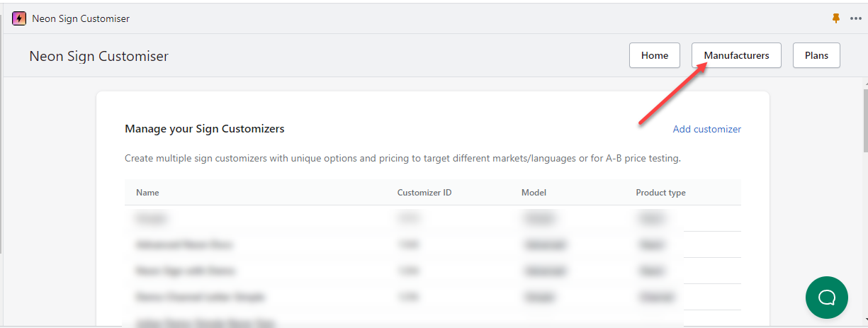The height and width of the screenshot is (328, 868).
Task: Go to the Home page
Action: click(x=654, y=55)
